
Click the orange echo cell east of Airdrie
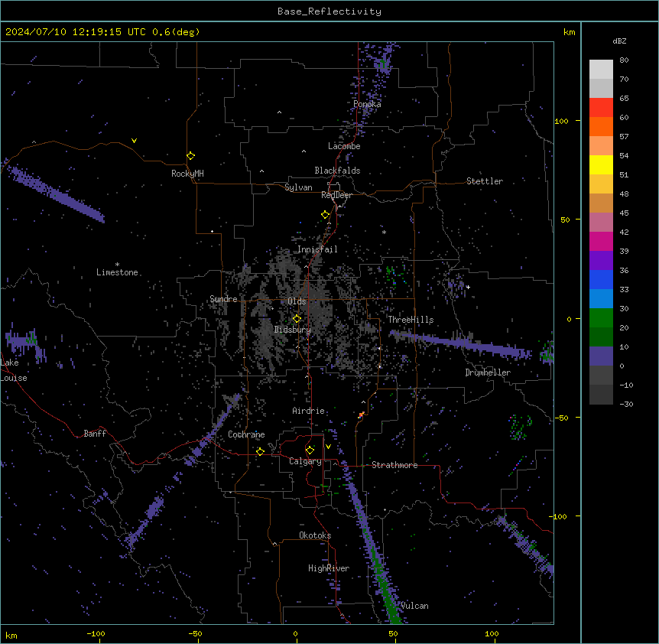(x=361, y=415)
